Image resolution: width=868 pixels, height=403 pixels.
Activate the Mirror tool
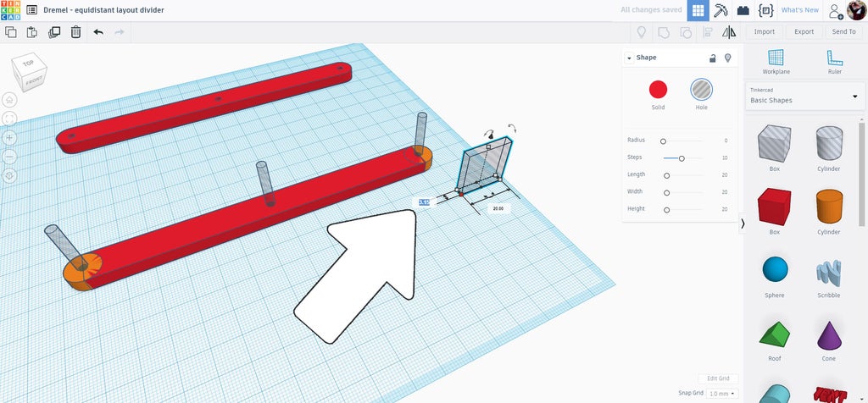[x=729, y=32]
